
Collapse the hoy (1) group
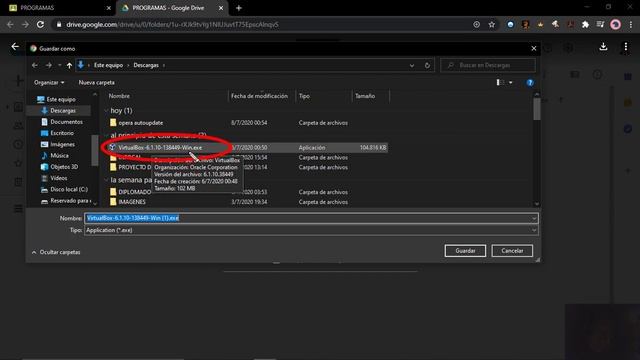(107, 111)
